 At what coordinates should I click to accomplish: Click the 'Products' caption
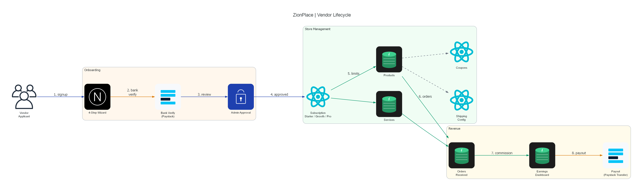389,75
